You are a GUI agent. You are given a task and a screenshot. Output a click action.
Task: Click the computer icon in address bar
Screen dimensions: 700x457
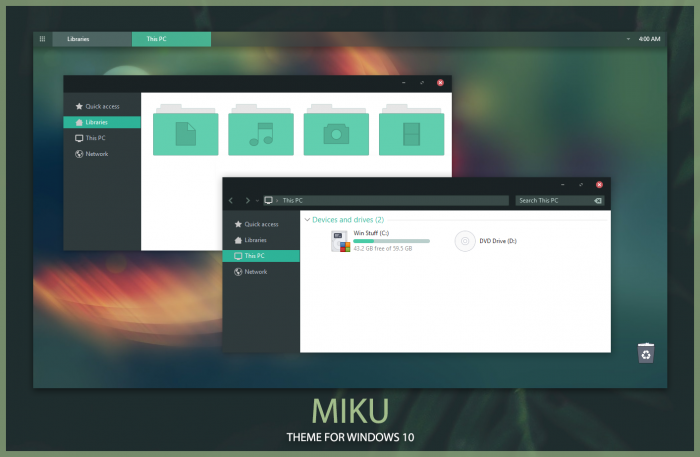pos(268,200)
